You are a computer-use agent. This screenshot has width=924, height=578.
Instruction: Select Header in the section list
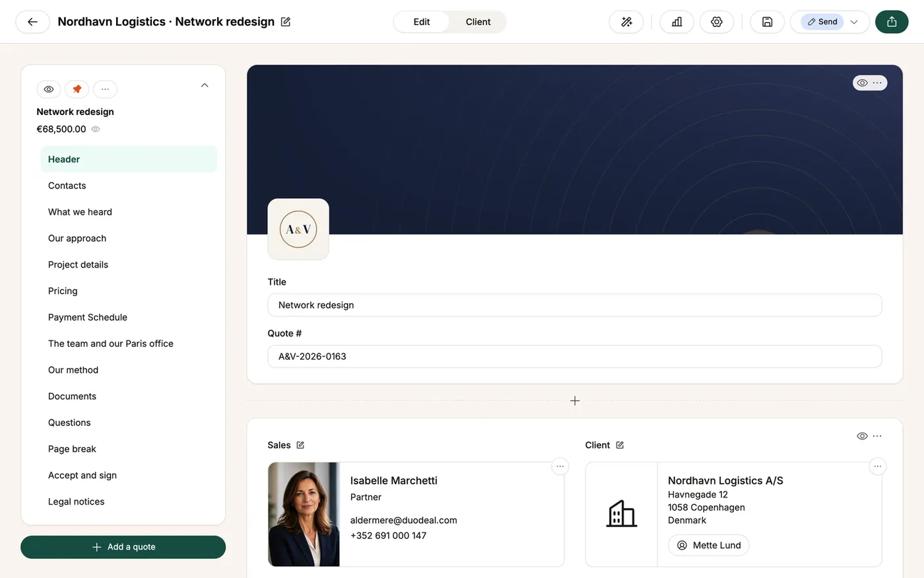tap(129, 159)
